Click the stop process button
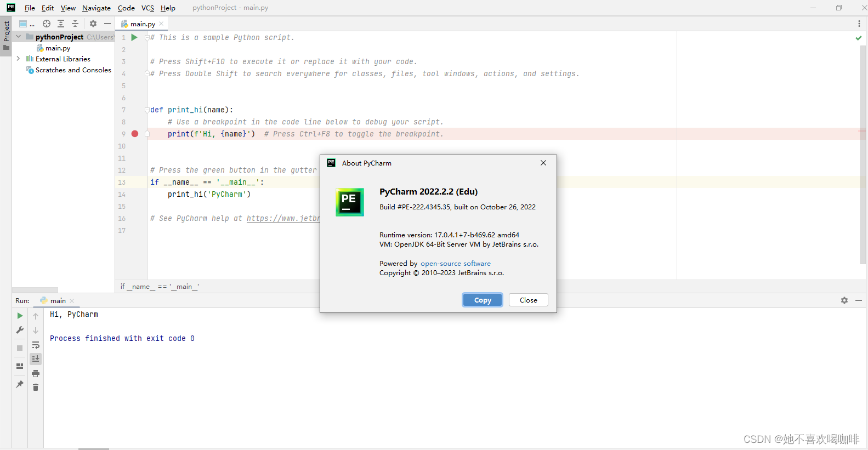 pos(20,348)
